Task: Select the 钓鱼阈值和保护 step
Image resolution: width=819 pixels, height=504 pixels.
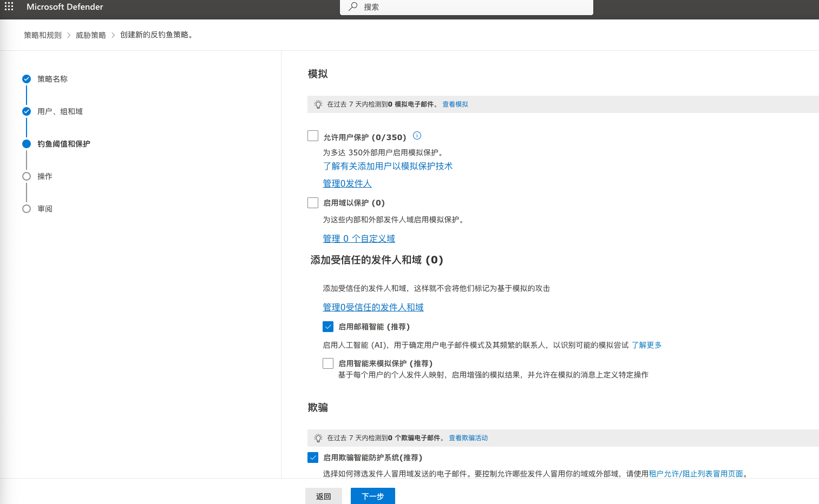Action: (x=64, y=144)
